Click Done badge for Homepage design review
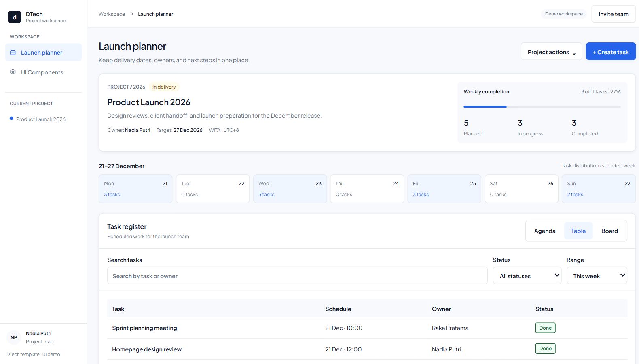Image resolution: width=639 pixels, height=364 pixels. pyautogui.click(x=545, y=349)
